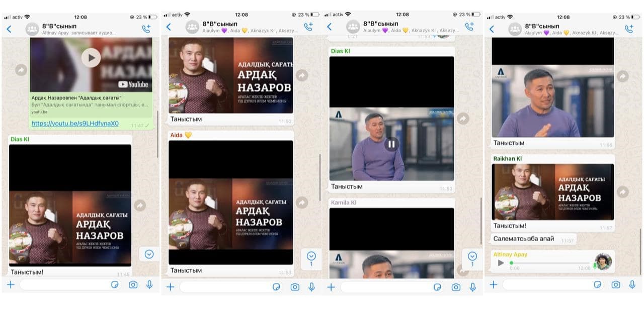Tap scroll-to-bottom chevron in the third chat screen

click(472, 256)
